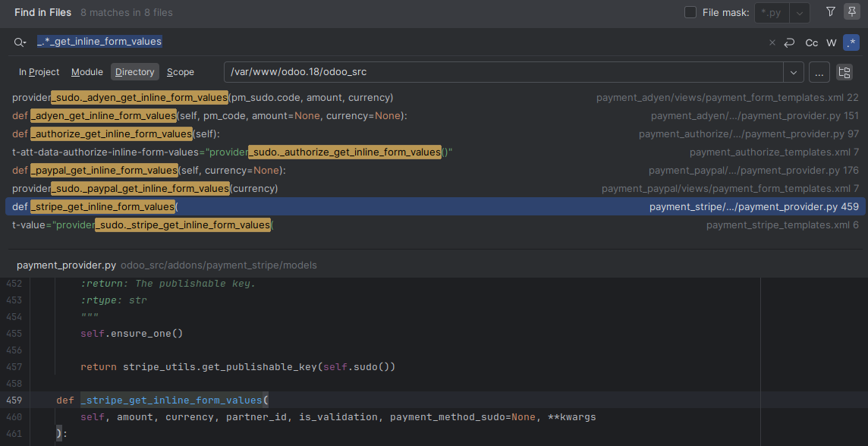Image resolution: width=868 pixels, height=446 pixels.
Task: Click line number 457 in preview gutter
Action: (x=14, y=367)
